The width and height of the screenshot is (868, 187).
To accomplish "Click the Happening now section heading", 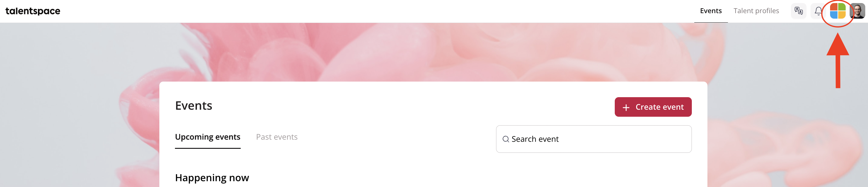I will point(212,178).
